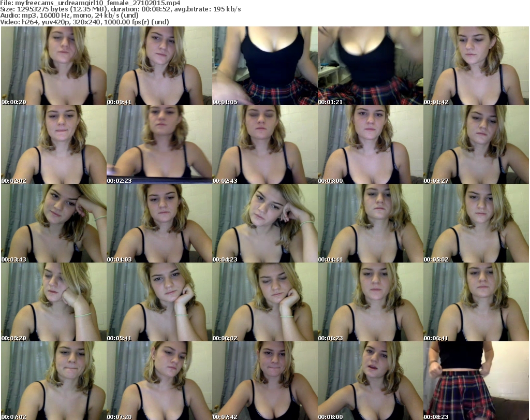Click the 00:06:41 frame

476,302
